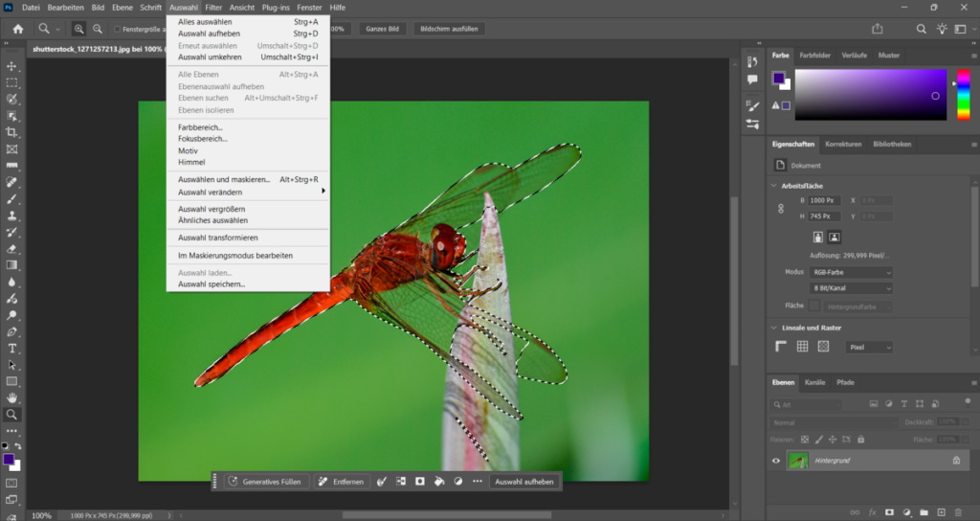Image resolution: width=980 pixels, height=521 pixels.
Task: Click the rainbow hue slider strip
Action: click(964, 95)
